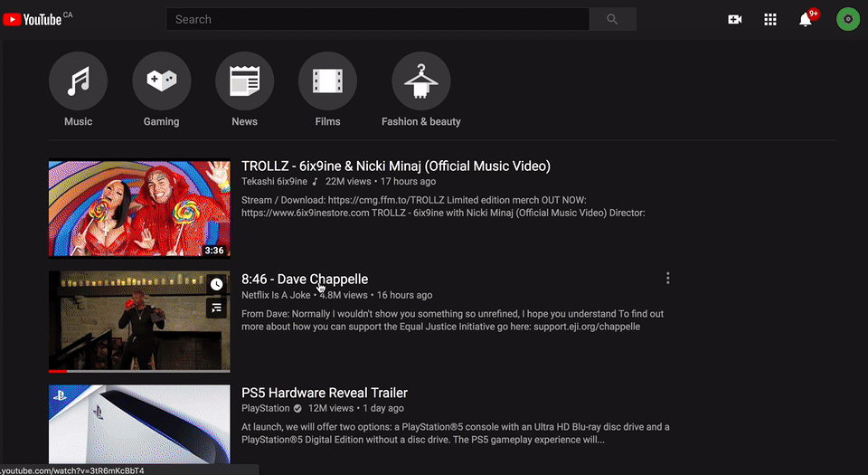Click the Films category label
This screenshot has height=475, width=868.
(x=327, y=121)
